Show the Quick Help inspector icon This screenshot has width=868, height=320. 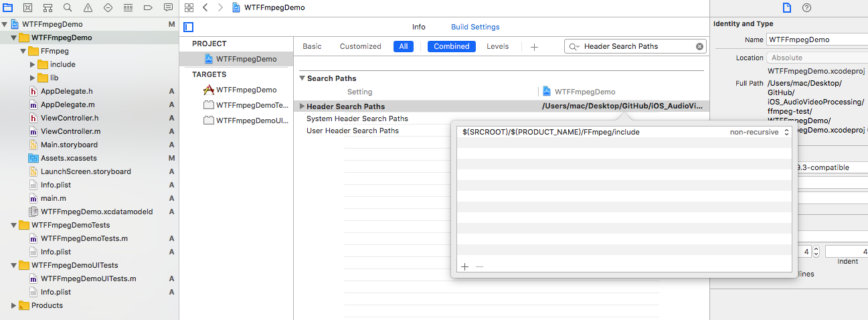806,7
